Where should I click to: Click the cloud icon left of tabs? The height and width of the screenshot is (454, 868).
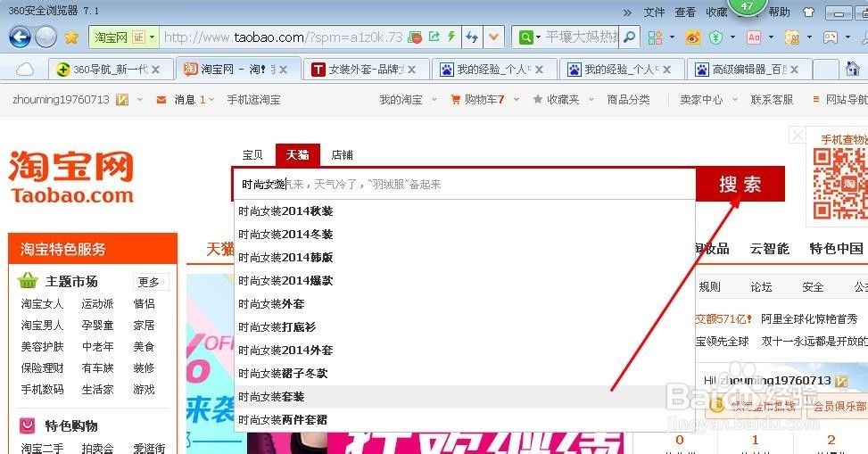point(25,70)
